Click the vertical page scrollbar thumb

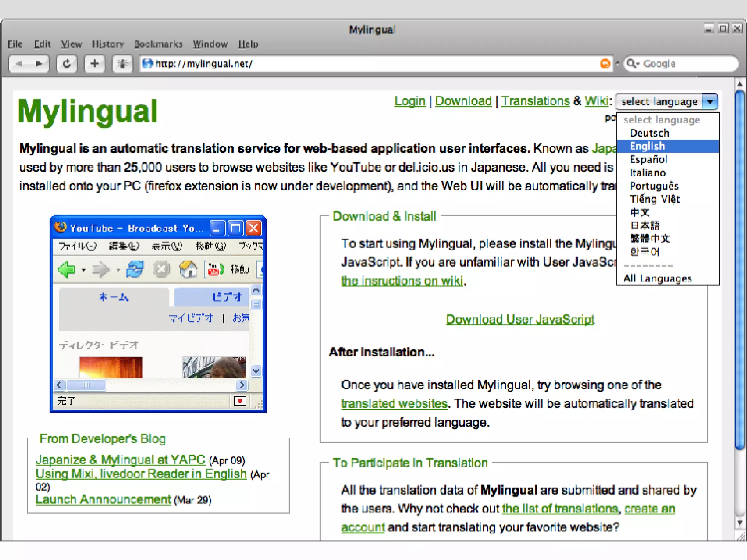click(x=740, y=270)
